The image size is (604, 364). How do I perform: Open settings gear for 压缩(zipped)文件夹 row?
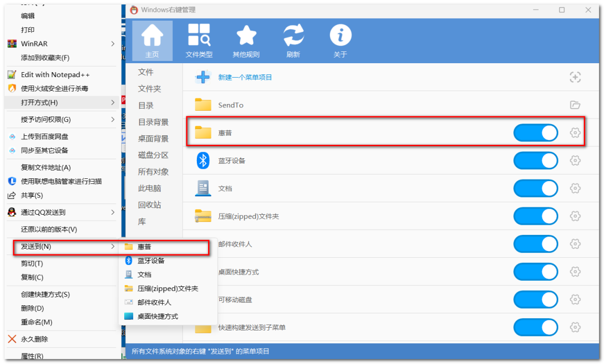point(575,216)
